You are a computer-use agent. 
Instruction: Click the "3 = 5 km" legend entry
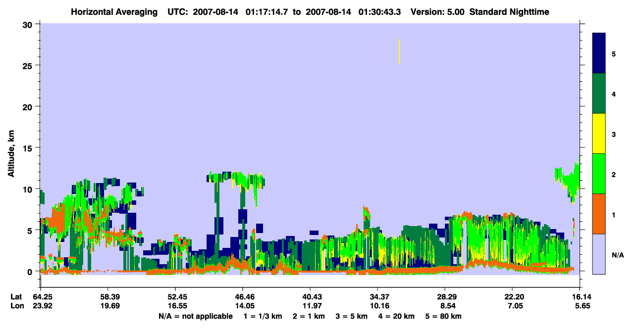coord(352,316)
